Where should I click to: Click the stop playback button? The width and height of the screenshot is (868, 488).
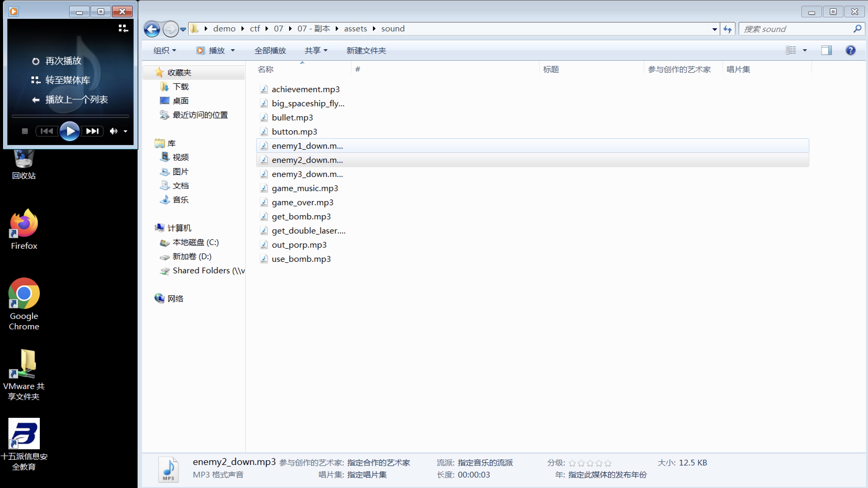point(25,131)
